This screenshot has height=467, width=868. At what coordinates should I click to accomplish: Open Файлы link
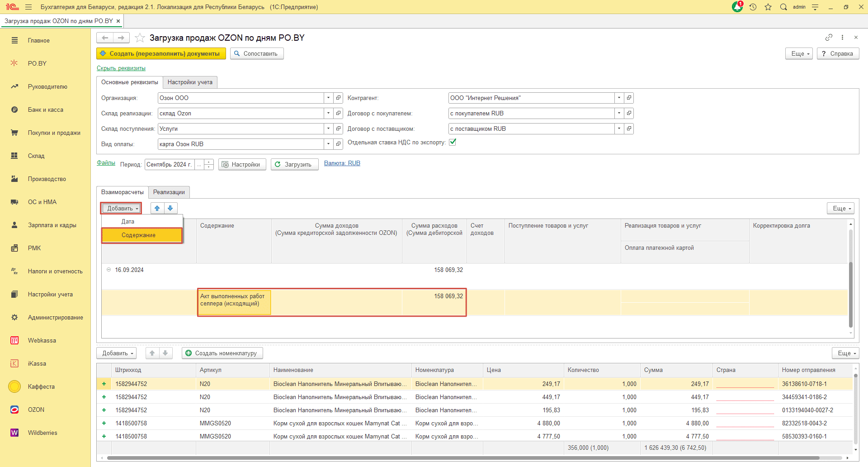tap(106, 162)
